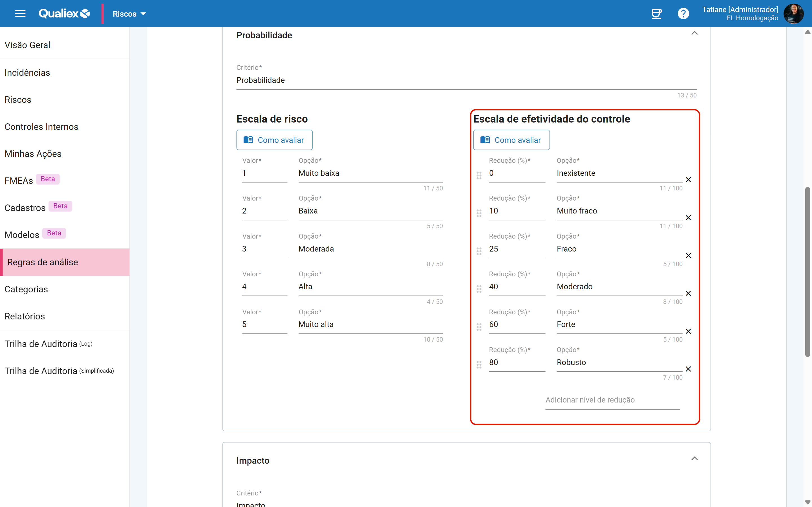Click the Qualiex logo
Image resolution: width=812 pixels, height=507 pixels.
[64, 14]
